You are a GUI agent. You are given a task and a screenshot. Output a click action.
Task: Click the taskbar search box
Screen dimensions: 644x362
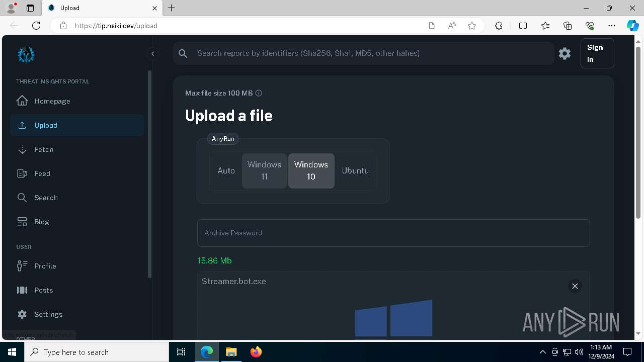point(97,352)
